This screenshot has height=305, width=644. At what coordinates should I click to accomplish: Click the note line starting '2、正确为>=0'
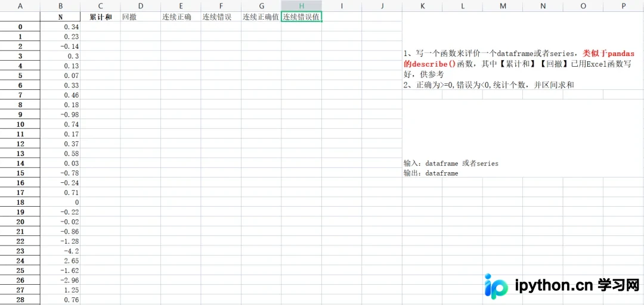pos(488,85)
